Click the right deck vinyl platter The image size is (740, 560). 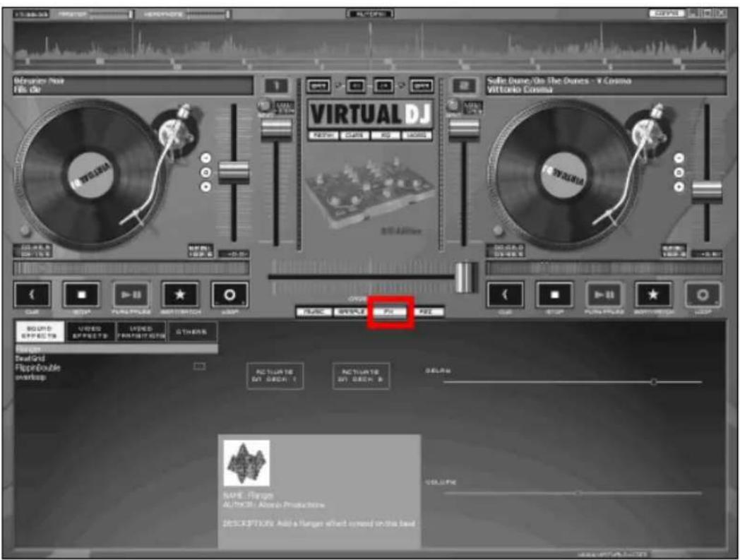(564, 175)
